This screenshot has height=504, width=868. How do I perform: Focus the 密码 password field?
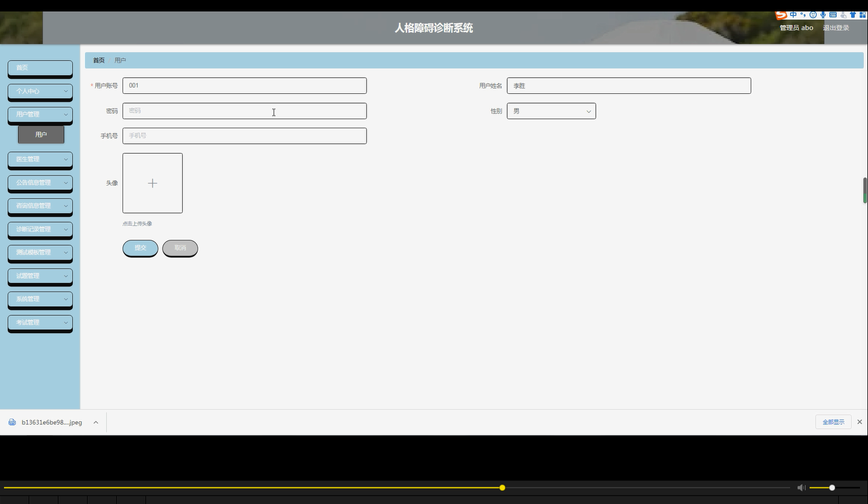[x=244, y=111]
